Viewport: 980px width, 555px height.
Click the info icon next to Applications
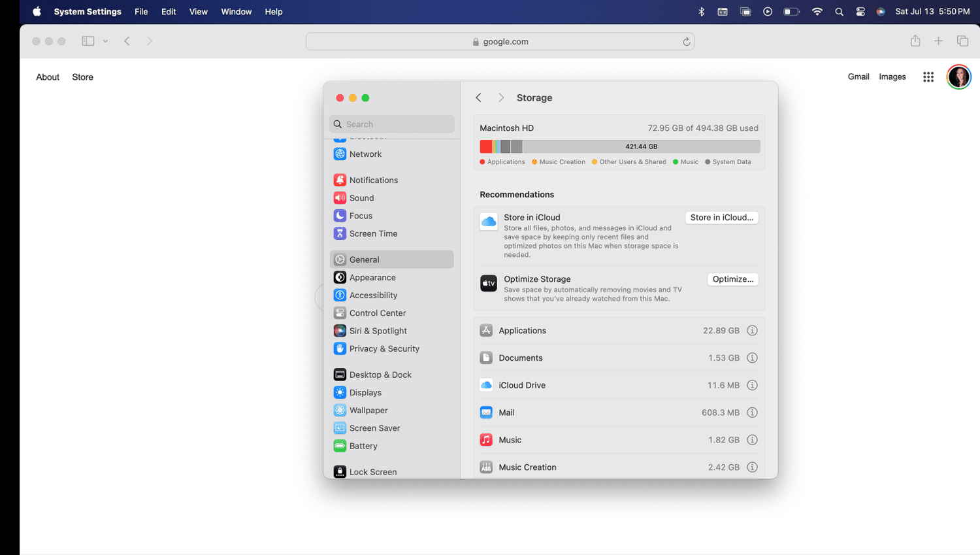[752, 331]
